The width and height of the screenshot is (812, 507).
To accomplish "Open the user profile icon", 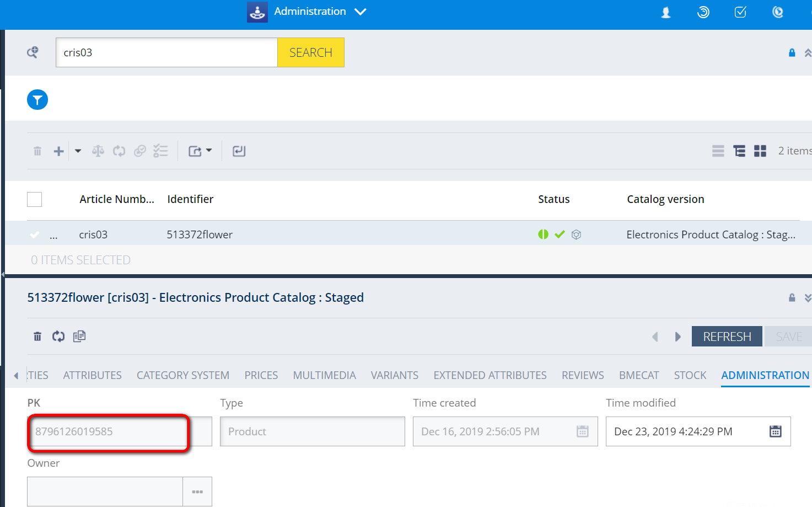I will [x=666, y=12].
